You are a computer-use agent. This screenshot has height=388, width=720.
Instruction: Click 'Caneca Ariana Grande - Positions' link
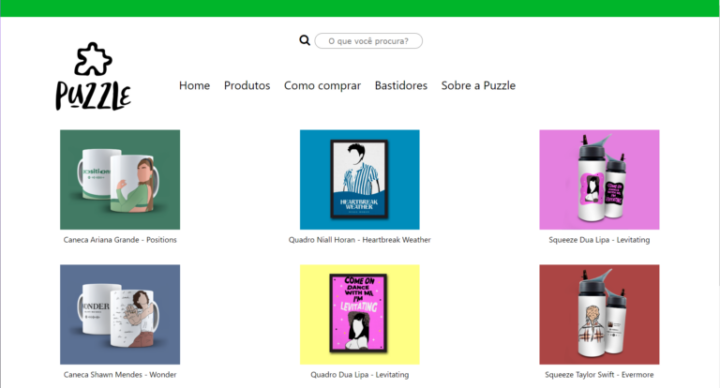[x=120, y=240]
